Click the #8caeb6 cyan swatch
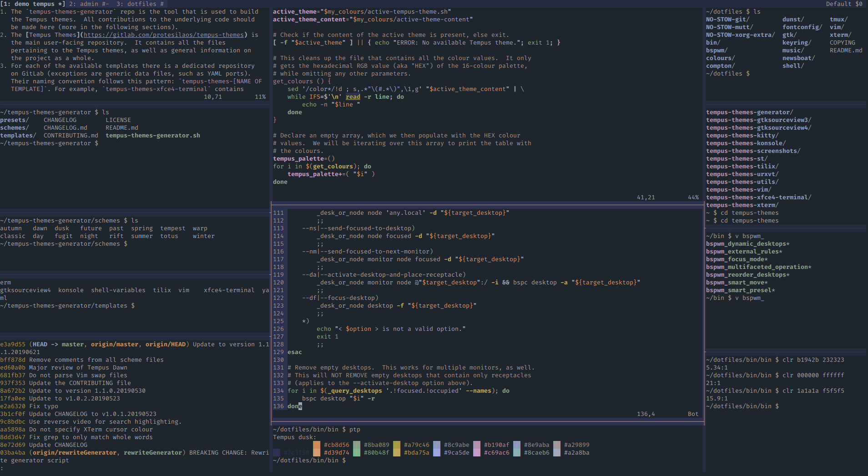This screenshot has width=868, height=476. tap(517, 452)
